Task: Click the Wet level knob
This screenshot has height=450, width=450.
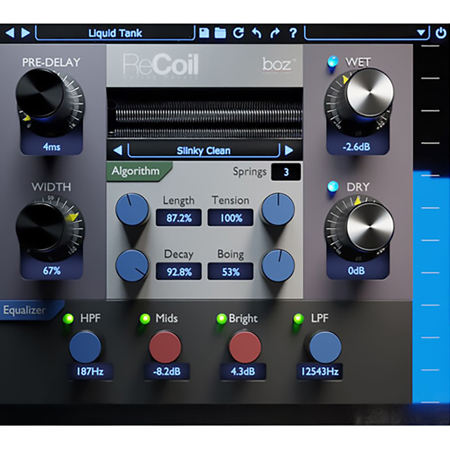Action: [x=369, y=92]
